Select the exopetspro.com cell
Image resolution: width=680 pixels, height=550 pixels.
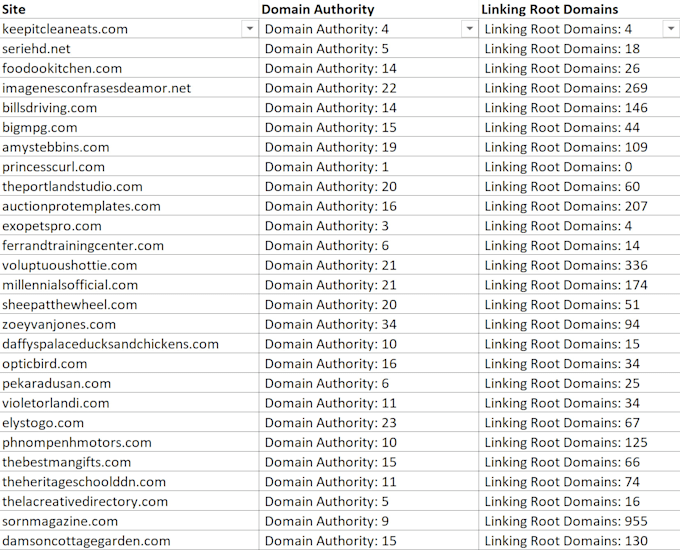(129, 226)
